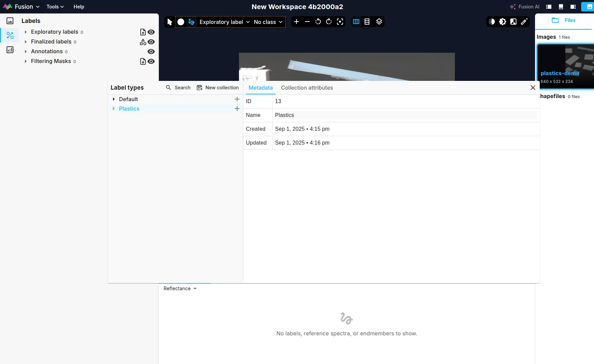Screen dimensions: 594x364
Task: Click the zoom out minus icon
Action: (307, 22)
